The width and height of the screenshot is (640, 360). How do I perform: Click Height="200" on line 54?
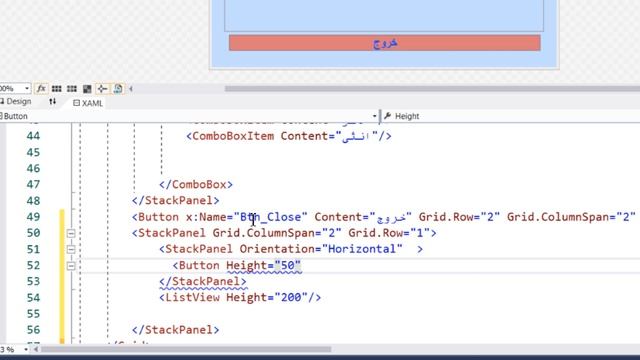pyautogui.click(x=267, y=298)
